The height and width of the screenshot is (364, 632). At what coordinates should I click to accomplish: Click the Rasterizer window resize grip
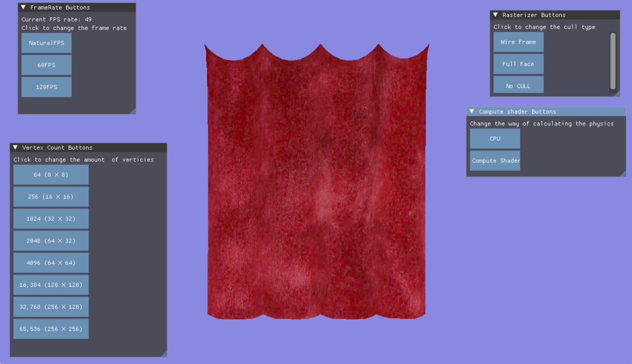coord(617,94)
